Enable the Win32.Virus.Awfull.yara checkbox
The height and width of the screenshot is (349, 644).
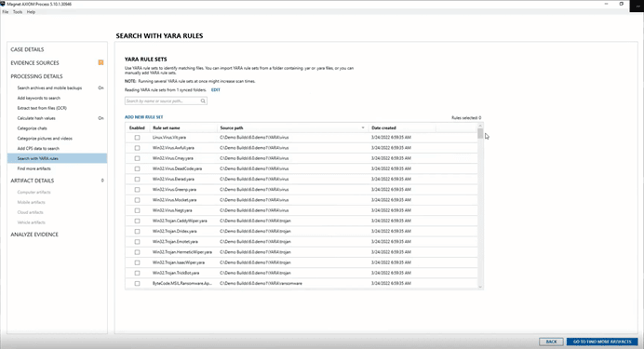pos(137,148)
